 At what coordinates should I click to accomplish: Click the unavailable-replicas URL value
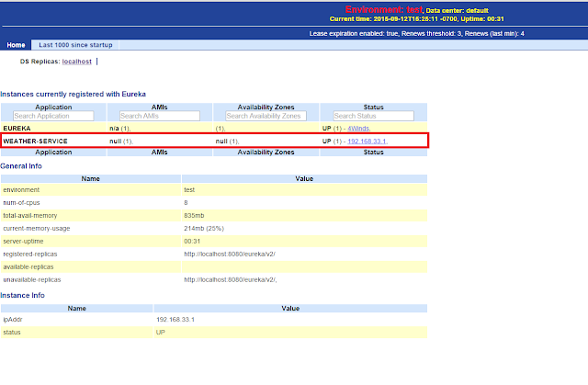(x=231, y=279)
